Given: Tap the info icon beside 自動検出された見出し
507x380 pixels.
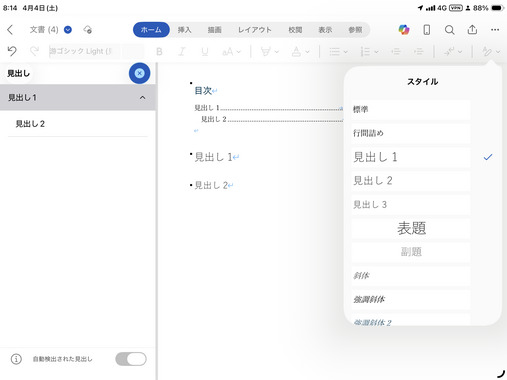Looking at the screenshot, I should pos(16,359).
